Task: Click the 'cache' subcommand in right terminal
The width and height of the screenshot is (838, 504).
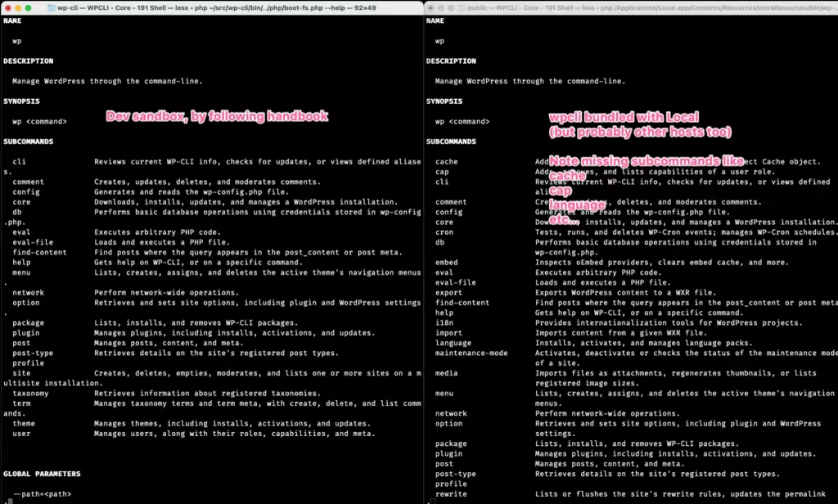Action: click(446, 161)
